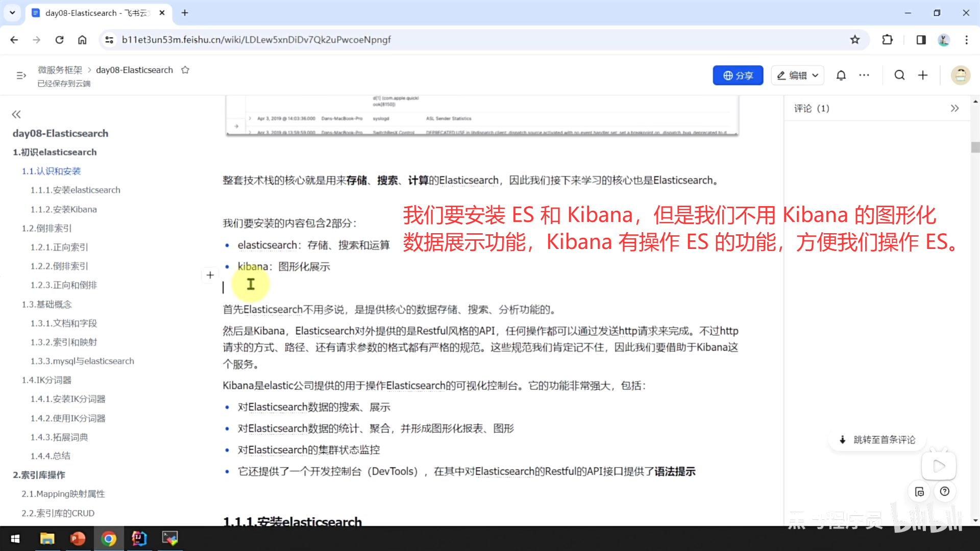
Task: Click 跳转至首条评论 button
Action: (878, 440)
